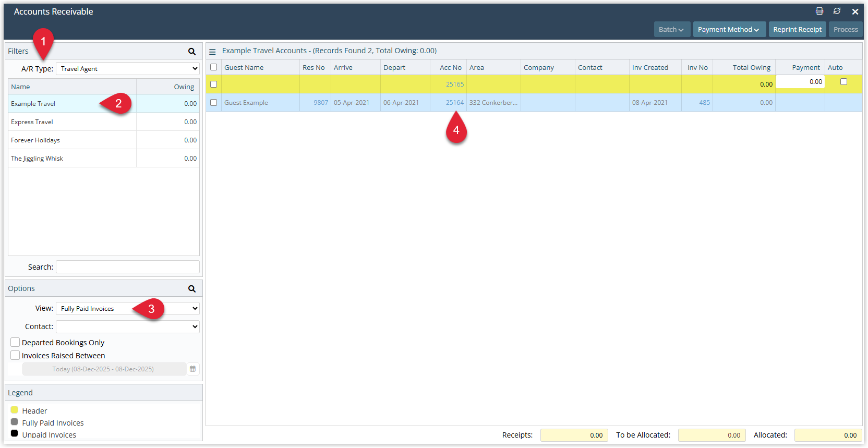Click the 05-Apr-2021 arrive date cell
868x448 pixels.
coord(356,102)
